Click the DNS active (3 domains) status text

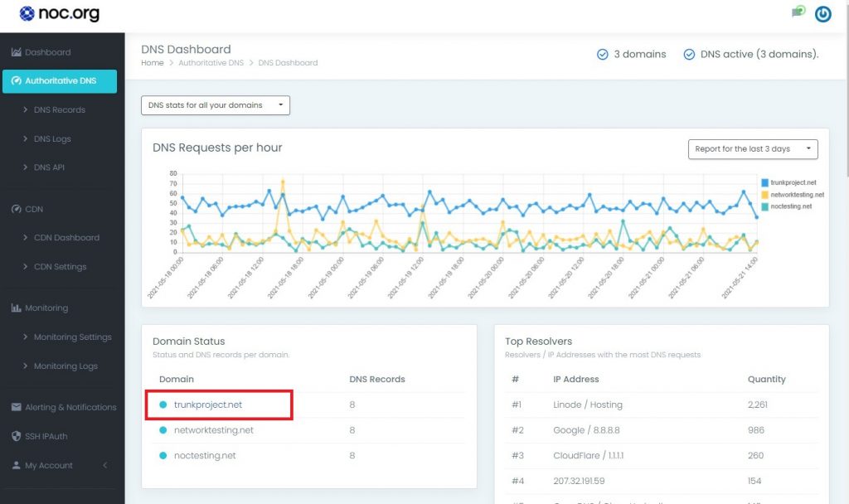point(759,54)
